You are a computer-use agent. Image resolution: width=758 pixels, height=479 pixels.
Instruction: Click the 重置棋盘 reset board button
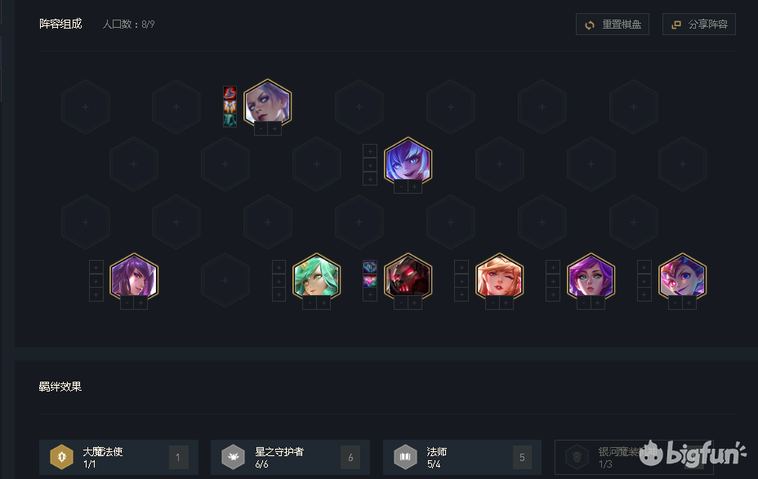(612, 24)
